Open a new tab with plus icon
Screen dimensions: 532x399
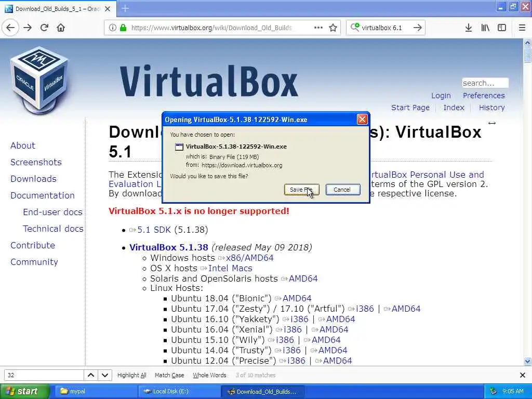coord(125,8)
